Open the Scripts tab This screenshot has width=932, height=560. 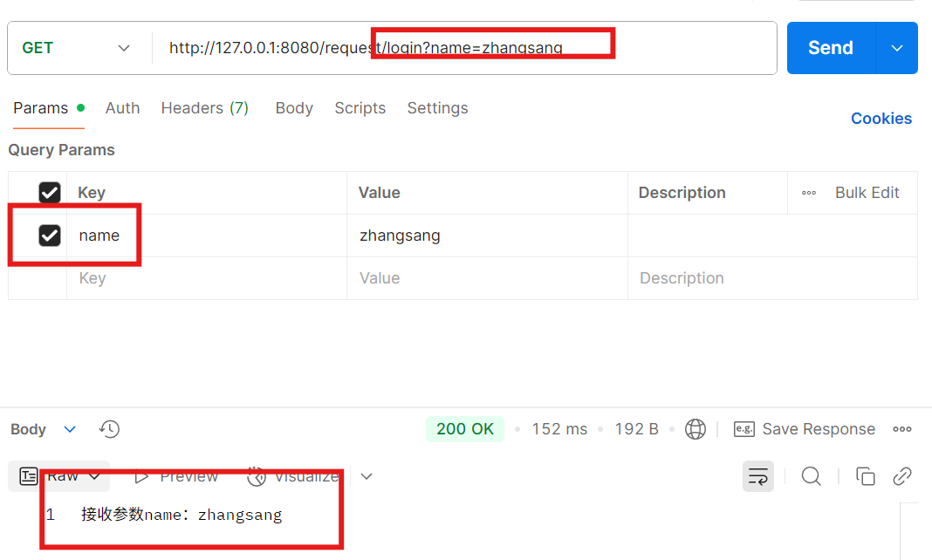point(360,108)
